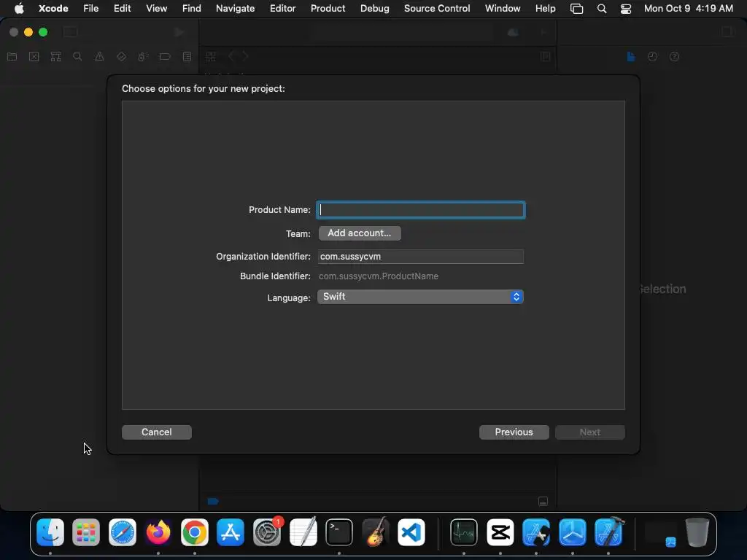Toggle the Xcode navigator sidebar button
This screenshot has height=560, width=747.
71,32
